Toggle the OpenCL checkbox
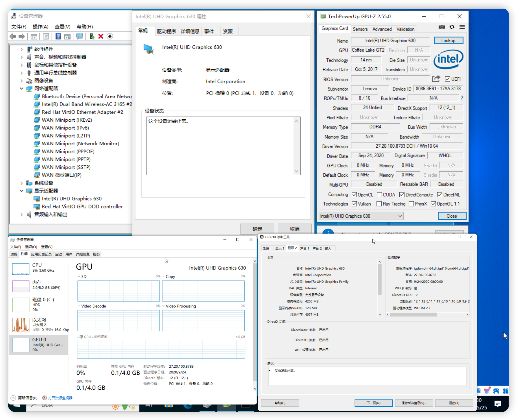This screenshot has width=517, height=420. [x=354, y=195]
